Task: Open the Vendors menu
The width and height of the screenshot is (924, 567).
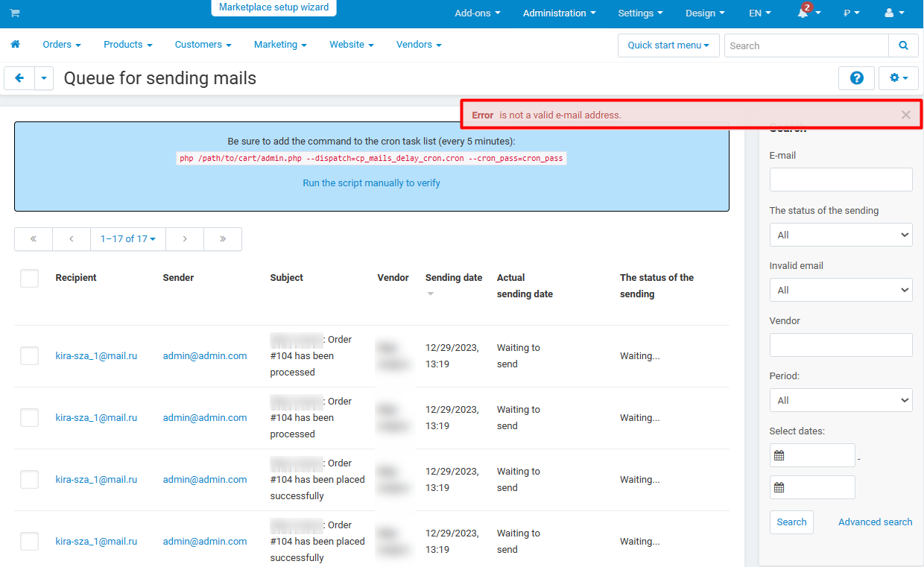Action: click(x=419, y=45)
